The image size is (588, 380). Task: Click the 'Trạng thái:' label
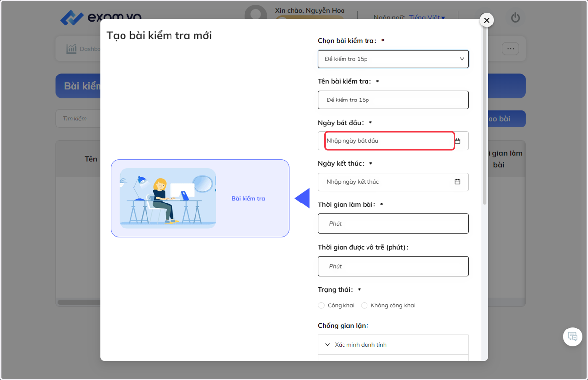[x=336, y=290]
